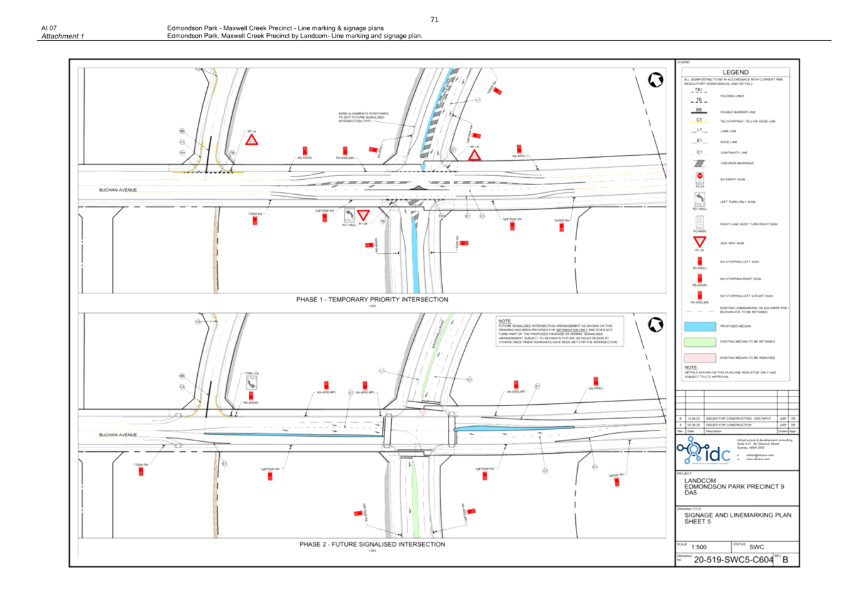Screen dimensions: 868x614
Task: Select the TB1 holding line symbol in legend
Action: tap(698, 90)
